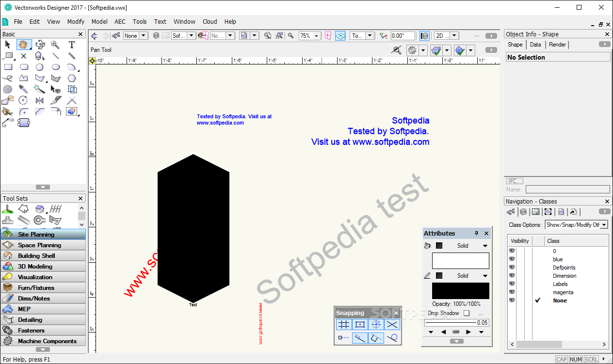The height and width of the screenshot is (364, 613).
Task: Switch to the Render tab
Action: (557, 45)
